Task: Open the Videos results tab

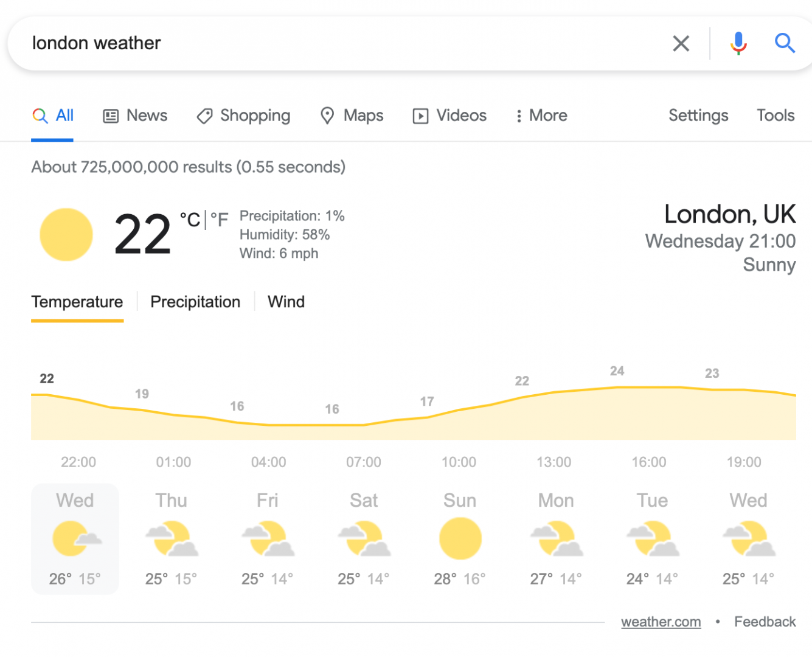Action: (449, 116)
